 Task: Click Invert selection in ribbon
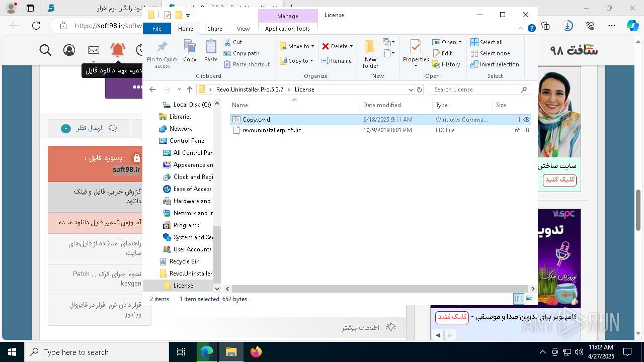(x=495, y=64)
